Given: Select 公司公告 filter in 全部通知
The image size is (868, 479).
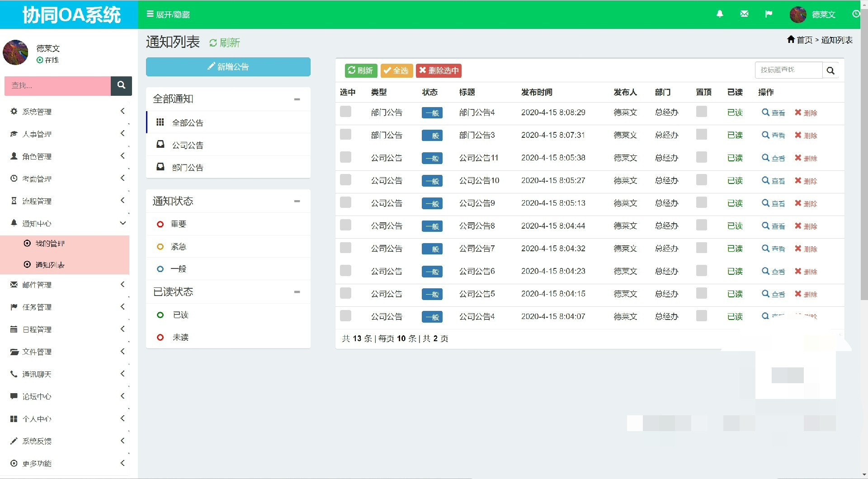Looking at the screenshot, I should coord(188,145).
